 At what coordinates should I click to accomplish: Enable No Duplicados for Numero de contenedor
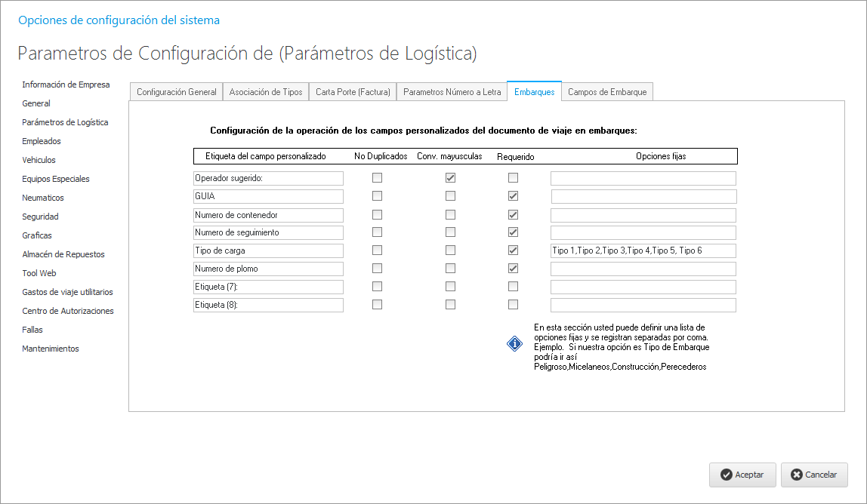click(378, 215)
